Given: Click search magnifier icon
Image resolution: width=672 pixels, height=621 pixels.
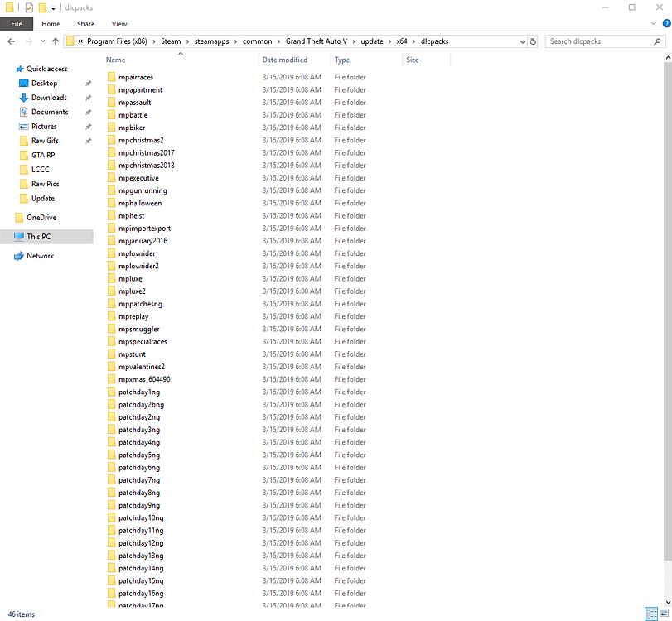Looking at the screenshot, I should 657,41.
